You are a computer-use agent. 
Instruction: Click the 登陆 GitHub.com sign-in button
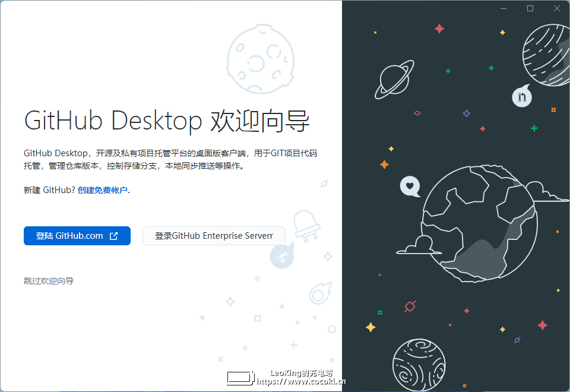77,236
